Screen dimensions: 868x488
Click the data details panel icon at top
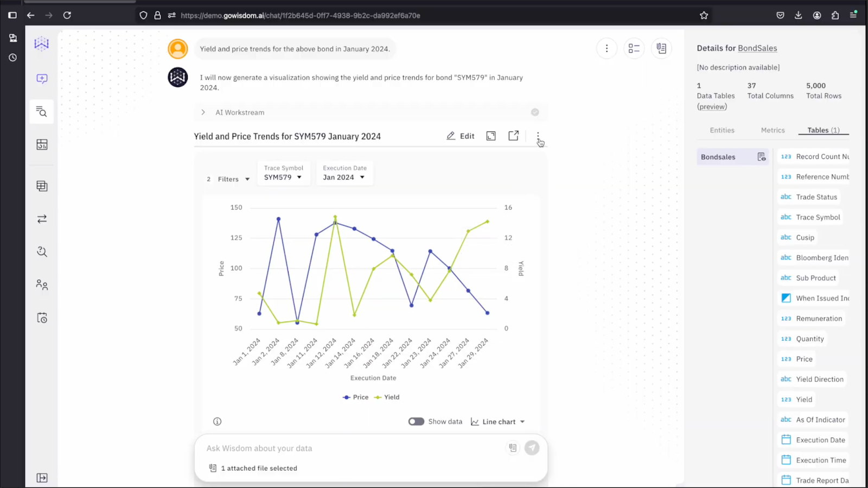point(661,48)
